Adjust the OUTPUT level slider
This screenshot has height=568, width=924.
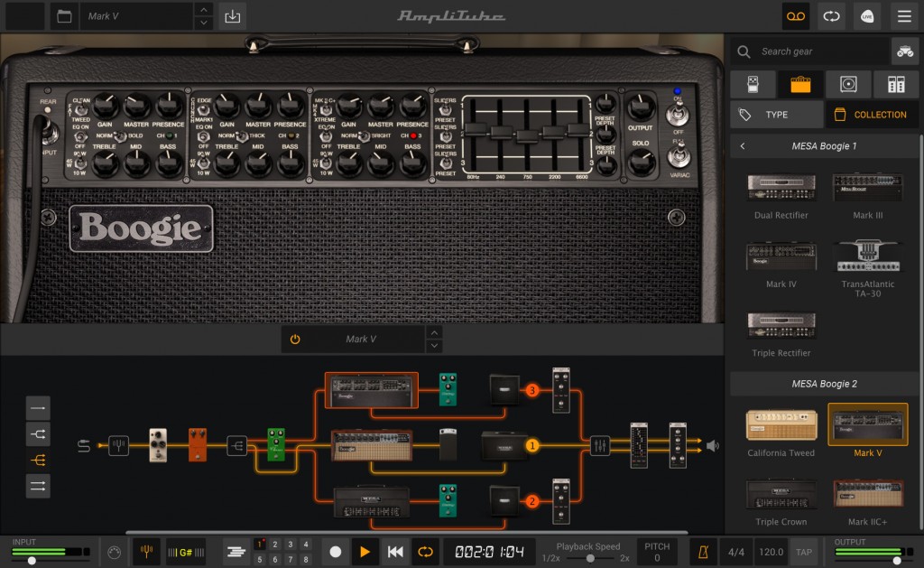pyautogui.click(x=896, y=561)
